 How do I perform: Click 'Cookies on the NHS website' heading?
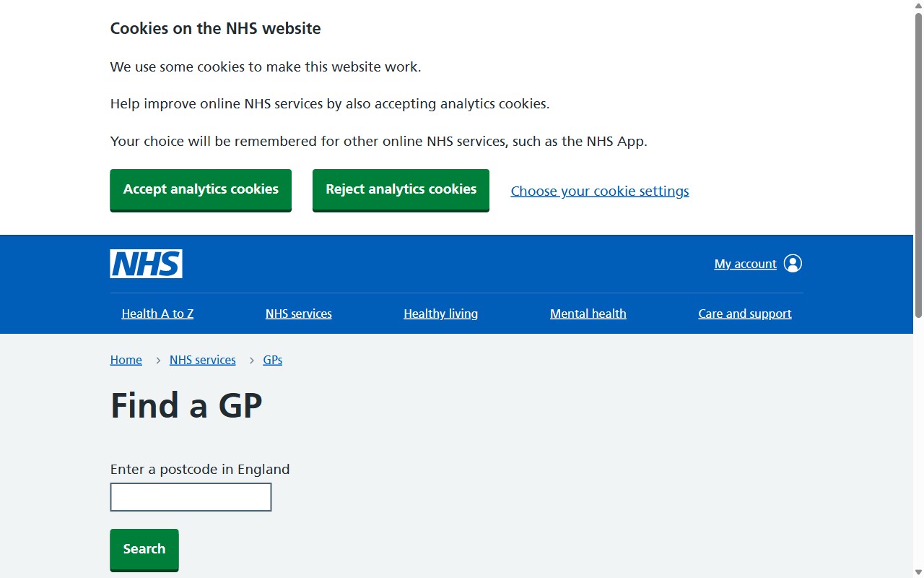[x=215, y=29]
